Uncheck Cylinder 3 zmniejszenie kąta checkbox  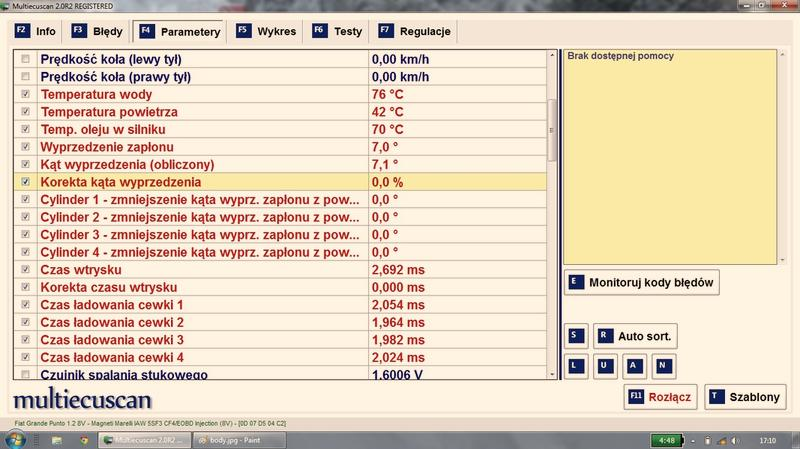[26, 234]
